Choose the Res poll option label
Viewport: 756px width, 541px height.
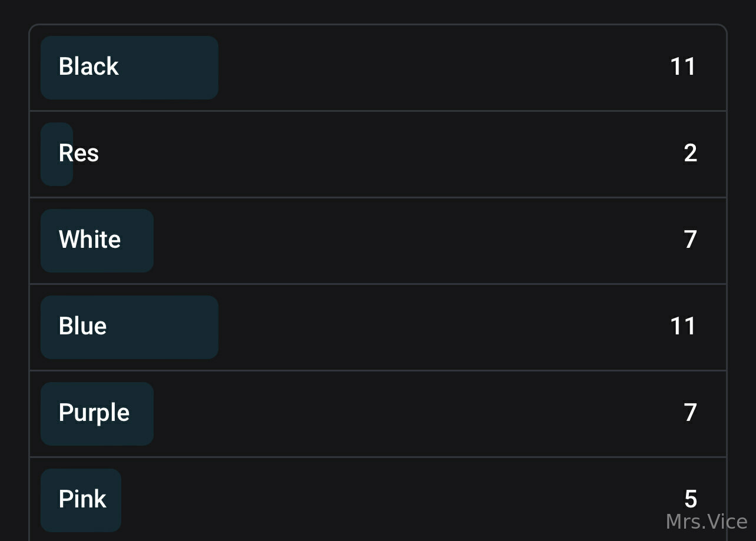click(78, 153)
